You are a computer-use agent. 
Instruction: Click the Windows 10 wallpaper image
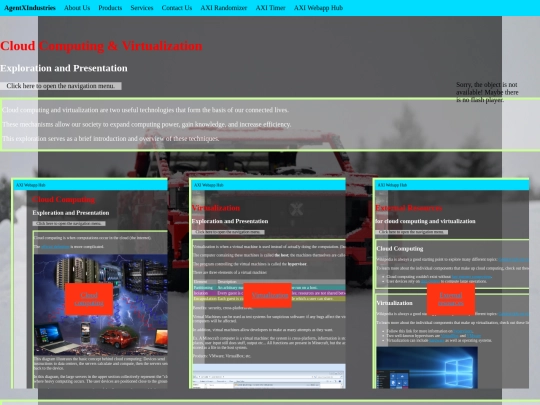coord(427,367)
